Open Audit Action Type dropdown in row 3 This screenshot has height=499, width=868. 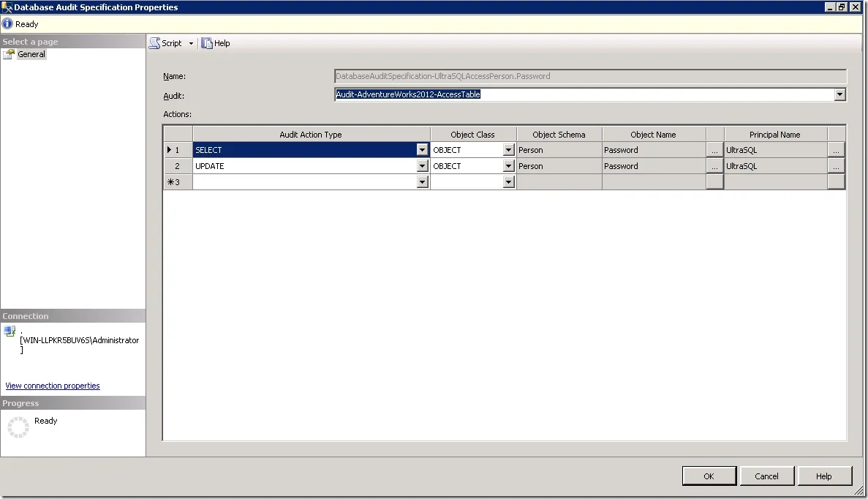pyautogui.click(x=423, y=182)
